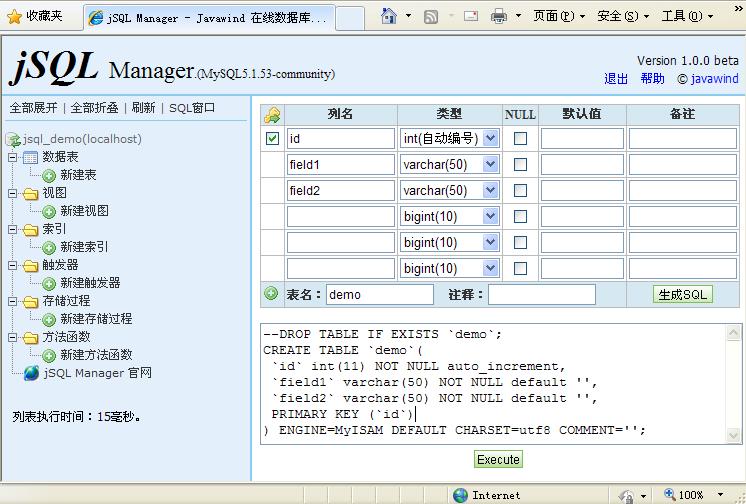Click the 表名 input containing demo
The width and height of the screenshot is (746, 504).
pos(380,295)
